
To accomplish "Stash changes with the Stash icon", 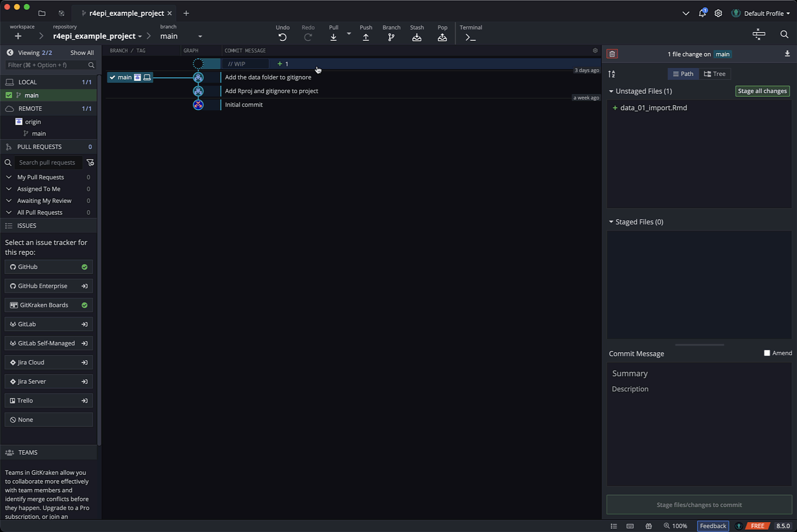I will click(417, 37).
